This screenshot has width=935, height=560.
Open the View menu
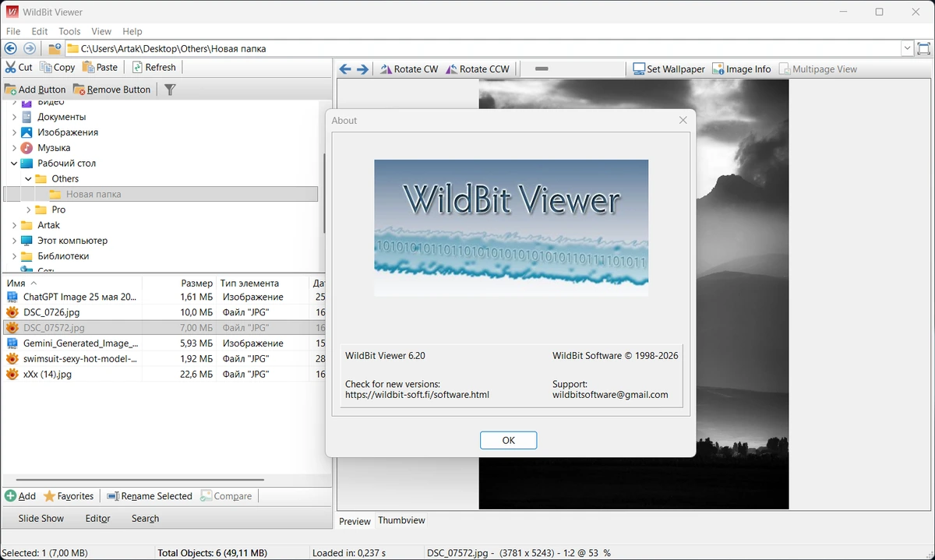pos(101,31)
